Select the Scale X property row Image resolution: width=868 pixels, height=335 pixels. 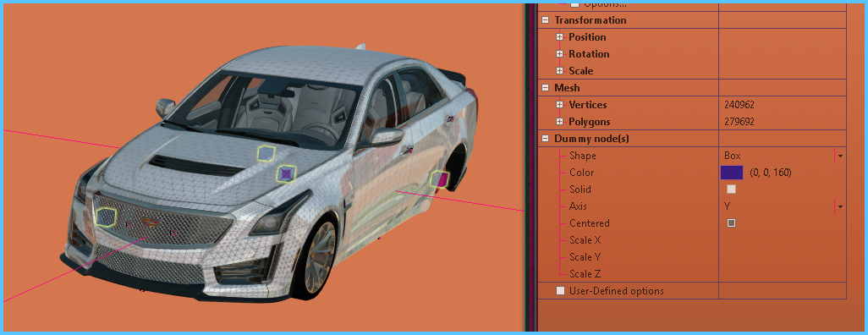[692, 240]
